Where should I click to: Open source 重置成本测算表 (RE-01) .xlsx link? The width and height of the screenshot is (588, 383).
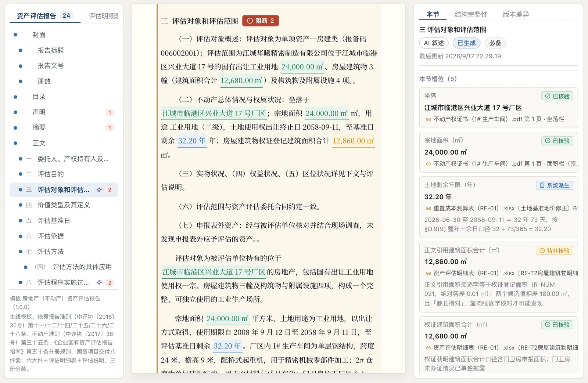(x=505, y=209)
